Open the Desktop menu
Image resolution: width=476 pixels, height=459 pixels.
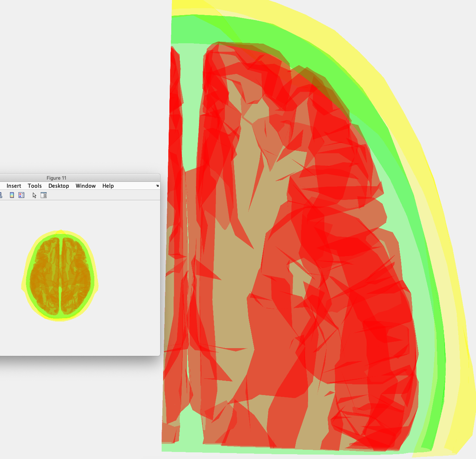[59, 186]
